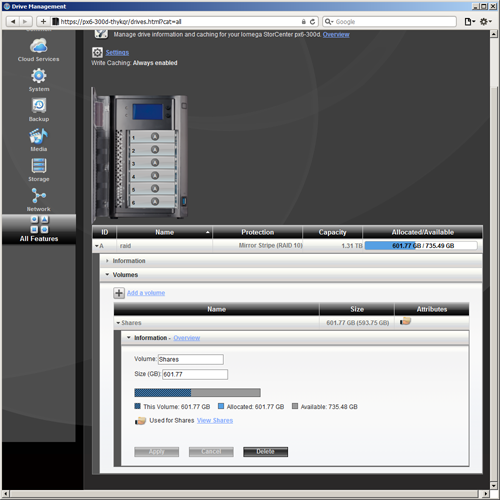Open the browser page menu icon

click(x=469, y=22)
